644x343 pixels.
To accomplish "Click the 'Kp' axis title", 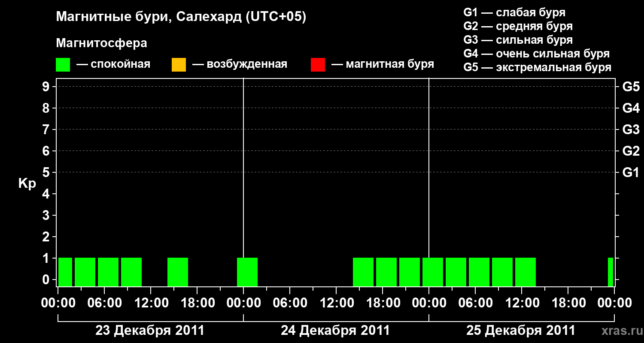I will click(x=27, y=184).
